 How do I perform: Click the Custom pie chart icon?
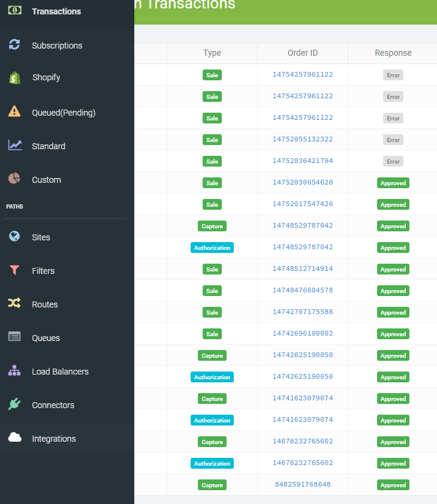[14, 178]
